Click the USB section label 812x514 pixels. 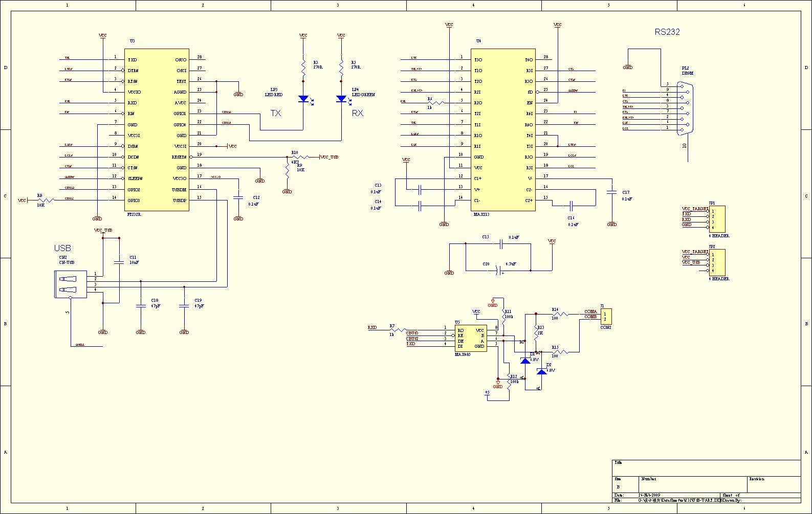coord(62,248)
